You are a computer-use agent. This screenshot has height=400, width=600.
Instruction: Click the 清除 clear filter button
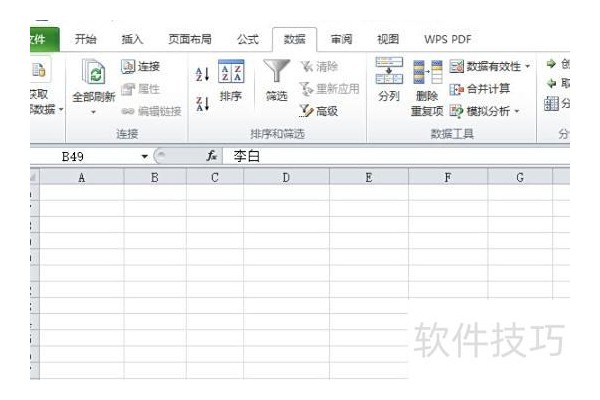pyautogui.click(x=319, y=67)
